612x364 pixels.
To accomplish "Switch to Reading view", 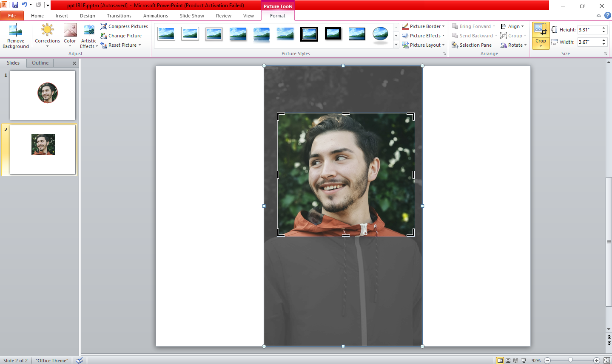I will coord(515,360).
